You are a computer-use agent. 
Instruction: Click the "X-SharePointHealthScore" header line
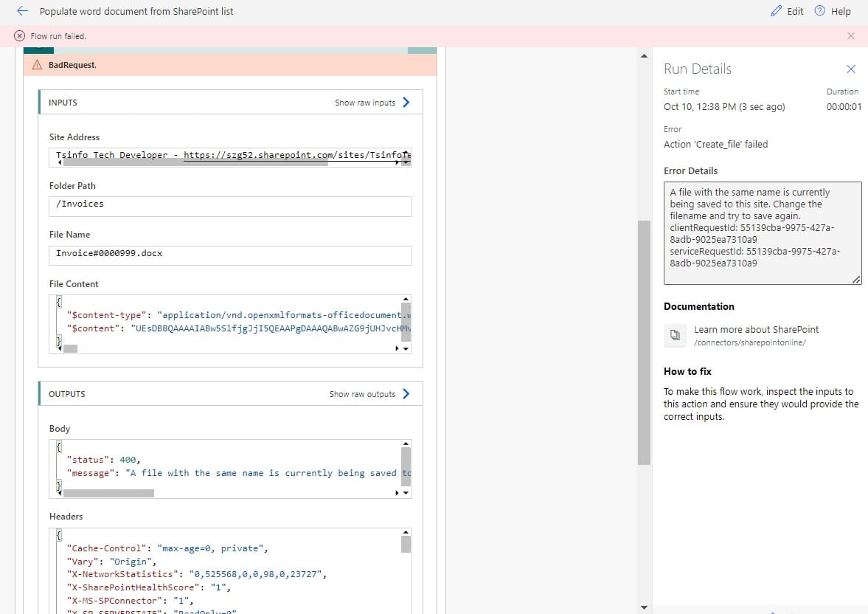pos(149,587)
